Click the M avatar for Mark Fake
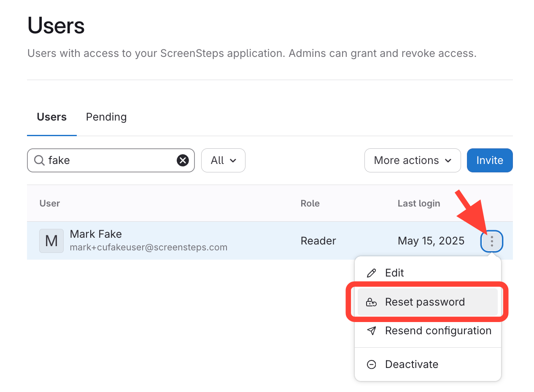Viewport: 534px width, 392px height. (x=51, y=241)
